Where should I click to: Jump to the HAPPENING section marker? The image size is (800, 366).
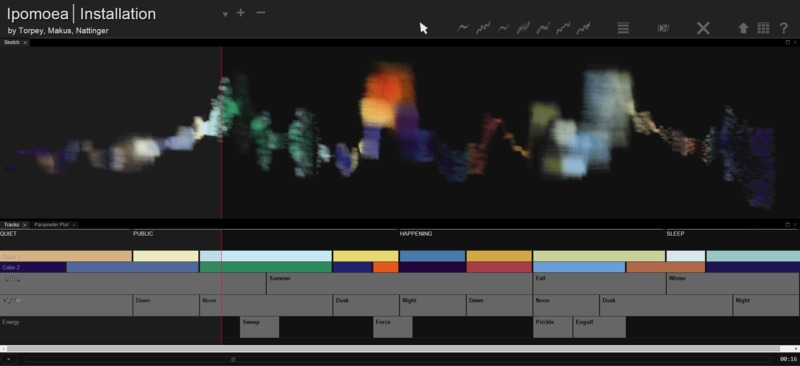[416, 234]
